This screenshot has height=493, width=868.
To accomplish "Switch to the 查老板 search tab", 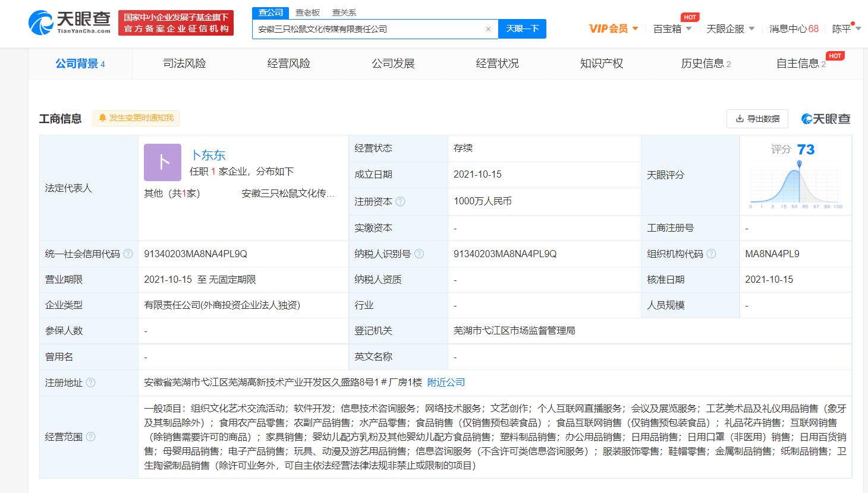I will (307, 12).
